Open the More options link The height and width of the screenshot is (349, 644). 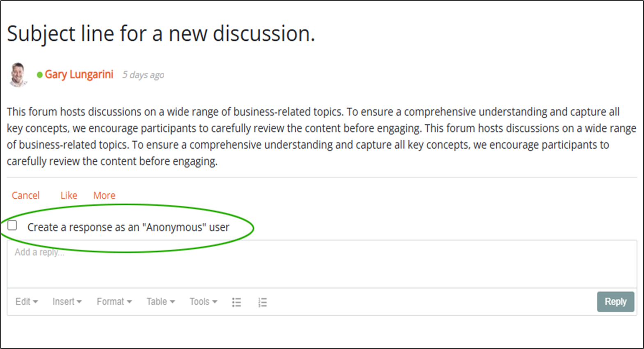point(104,195)
